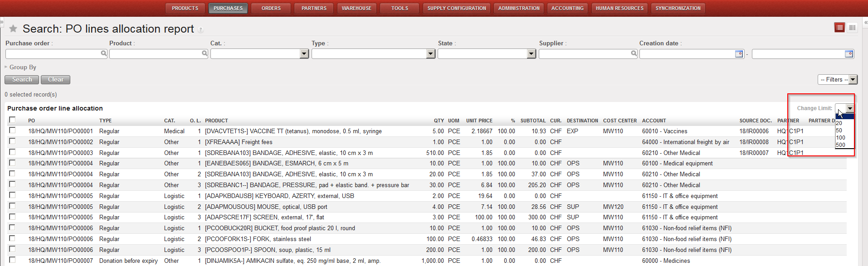Screen dimensions: 868x266
Task: Open the State dropdown
Action: coord(532,54)
